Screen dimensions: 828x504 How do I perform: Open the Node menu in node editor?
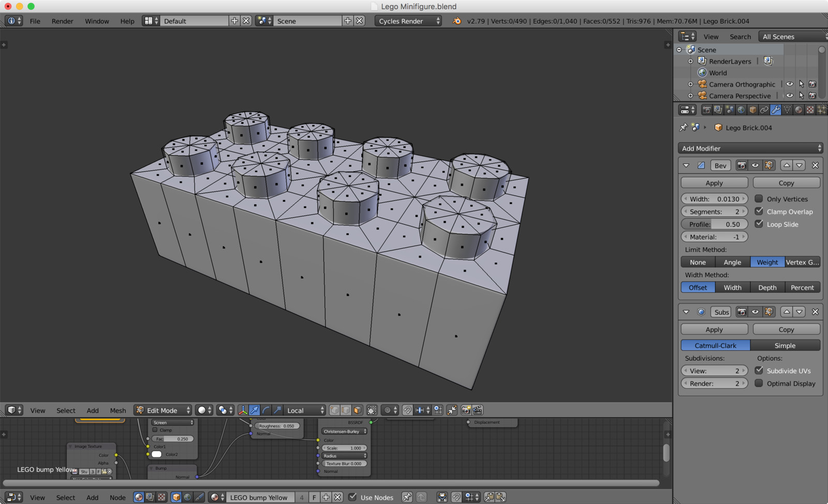click(117, 497)
